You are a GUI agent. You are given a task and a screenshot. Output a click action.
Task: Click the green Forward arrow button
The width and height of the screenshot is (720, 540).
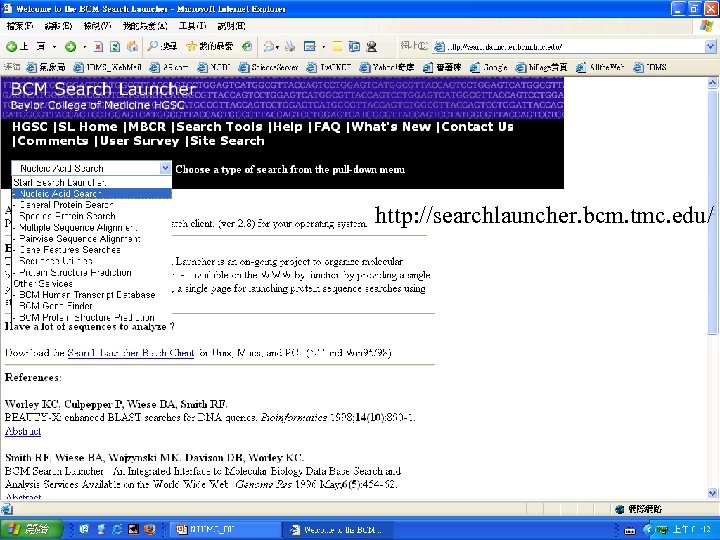coord(70,46)
